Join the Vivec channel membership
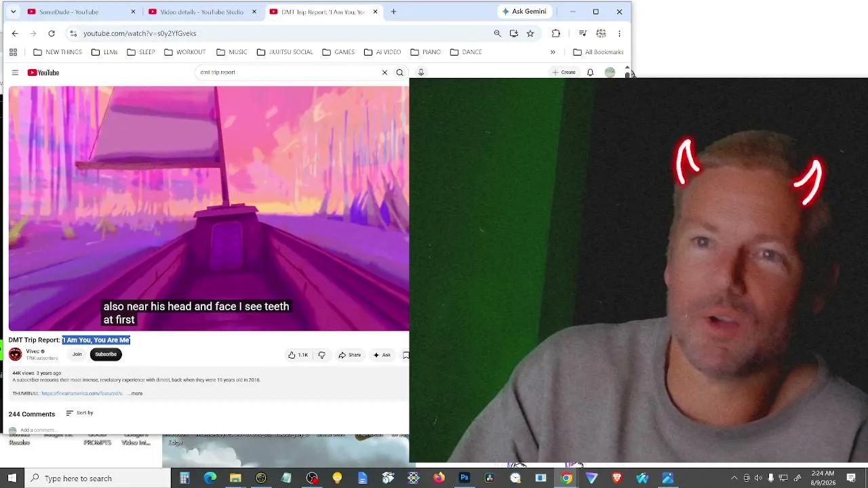The image size is (868, 488). point(77,354)
